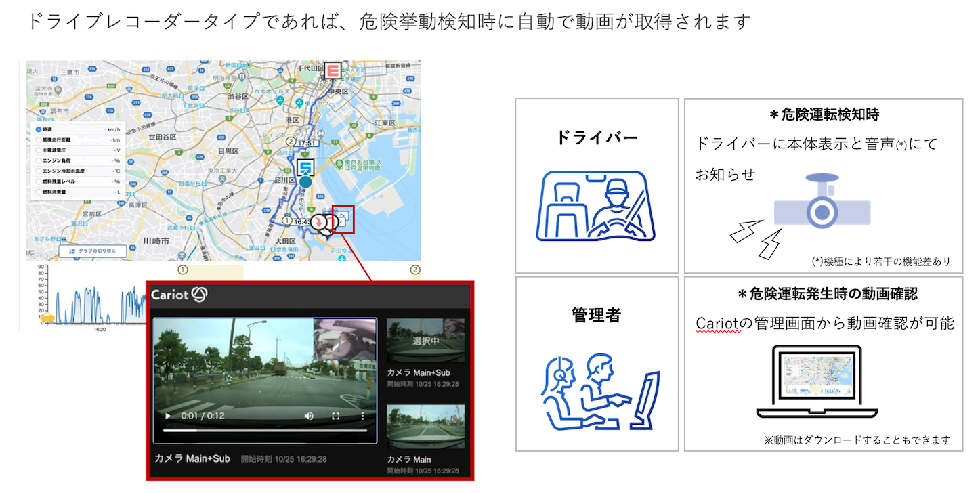Click the red E end marker

332,70
